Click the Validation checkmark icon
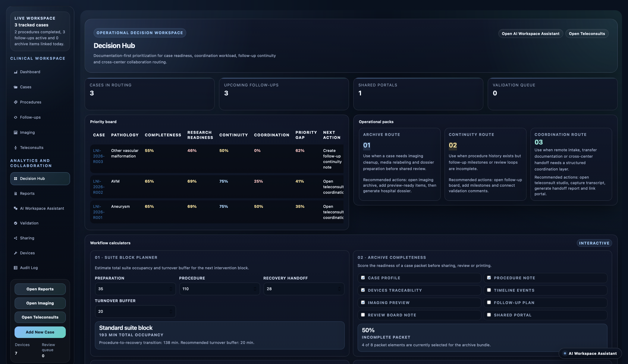 [x=15, y=223]
